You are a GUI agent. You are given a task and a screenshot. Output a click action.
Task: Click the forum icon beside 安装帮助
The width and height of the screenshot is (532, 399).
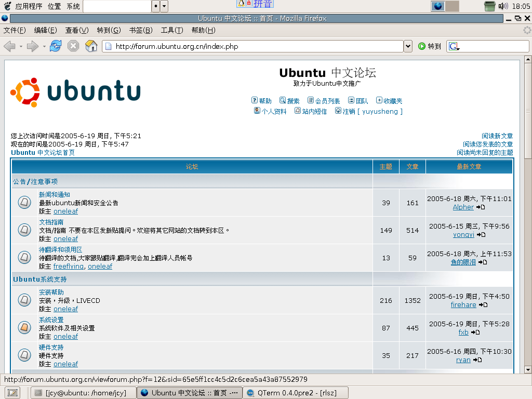[24, 300]
